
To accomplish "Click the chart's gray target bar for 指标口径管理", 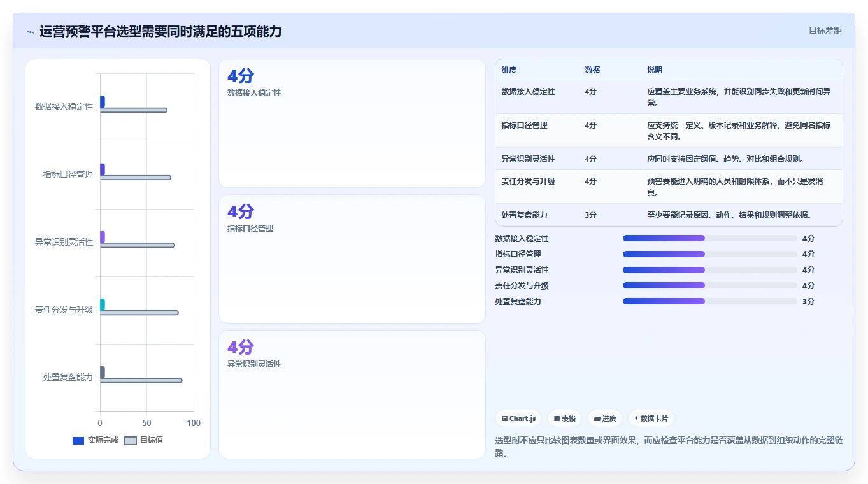I will coord(136,178).
